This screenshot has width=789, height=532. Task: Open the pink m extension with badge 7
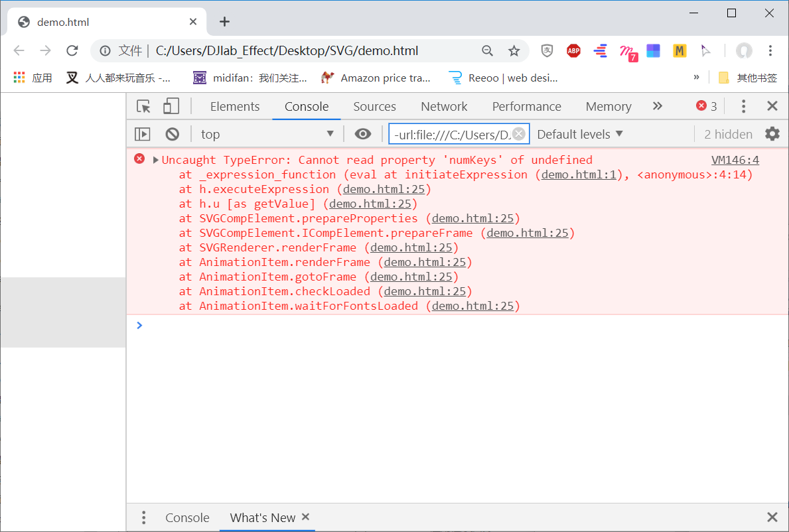628,52
